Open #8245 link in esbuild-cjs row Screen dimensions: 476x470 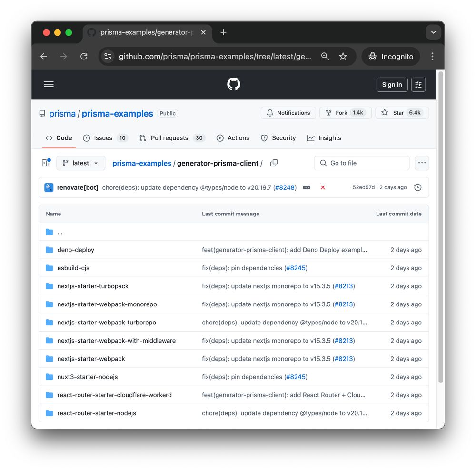(296, 268)
